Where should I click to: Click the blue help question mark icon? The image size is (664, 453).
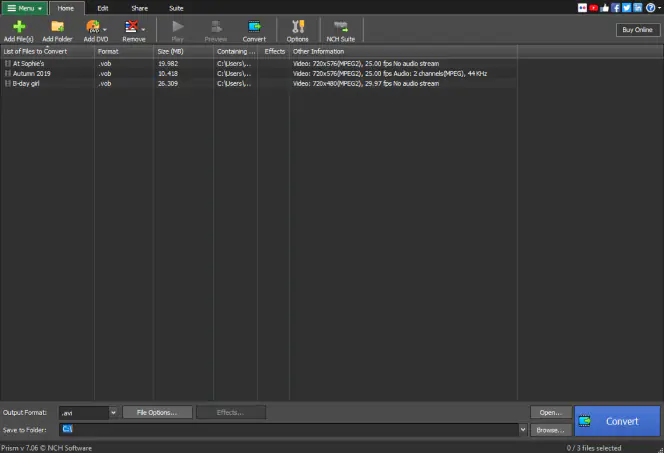650,8
